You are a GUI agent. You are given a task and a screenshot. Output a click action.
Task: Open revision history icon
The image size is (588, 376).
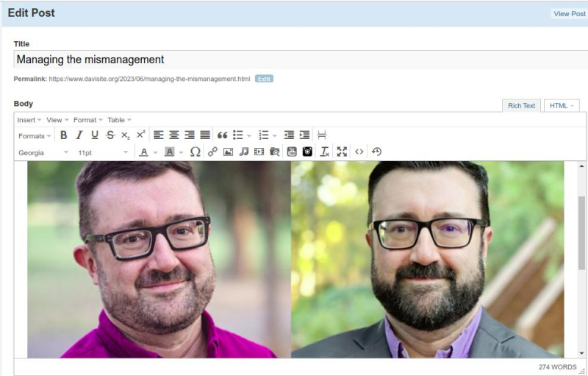point(376,152)
